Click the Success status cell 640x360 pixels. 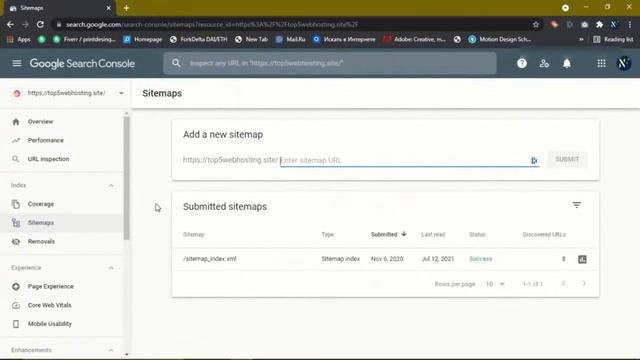pos(481,259)
